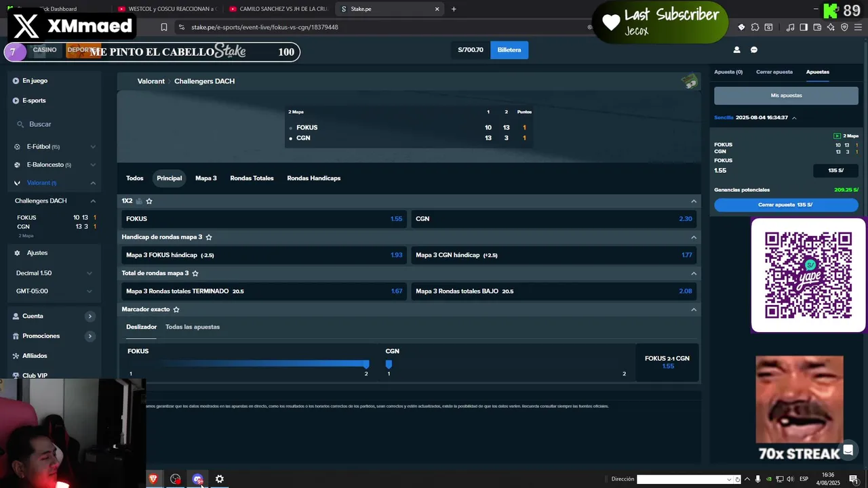The width and height of the screenshot is (868, 488).
Task: Click the Buscar search field in sidebar
Action: coord(54,125)
